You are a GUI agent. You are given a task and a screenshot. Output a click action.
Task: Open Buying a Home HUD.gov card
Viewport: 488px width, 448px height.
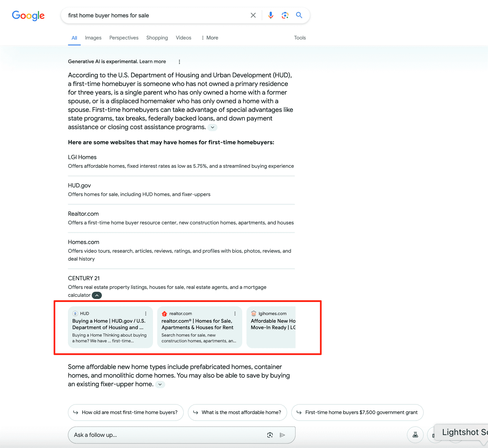tap(110, 327)
